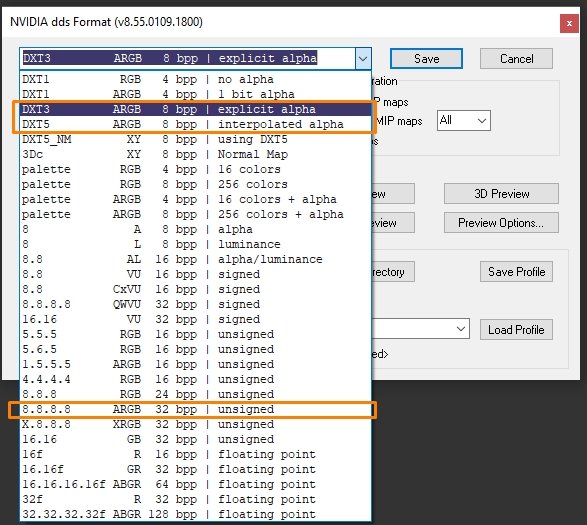This screenshot has width=587, height=525.
Task: Select 8.8.8.8 QWVU 32 bpp signed
Action: coord(195,304)
